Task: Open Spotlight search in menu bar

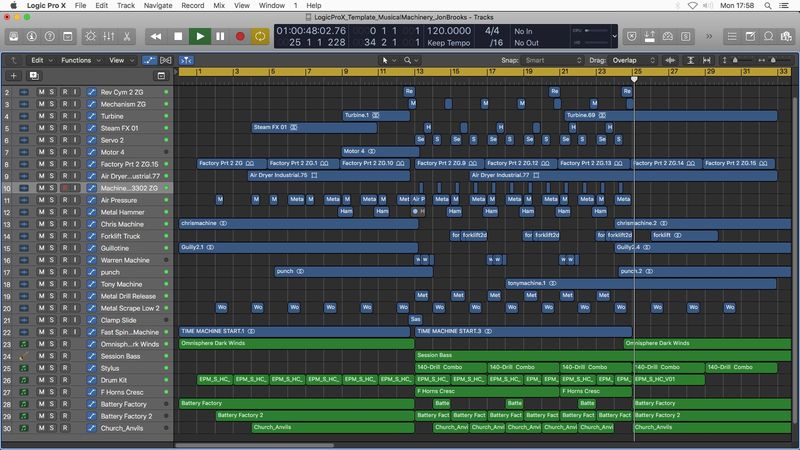Action: [x=768, y=5]
